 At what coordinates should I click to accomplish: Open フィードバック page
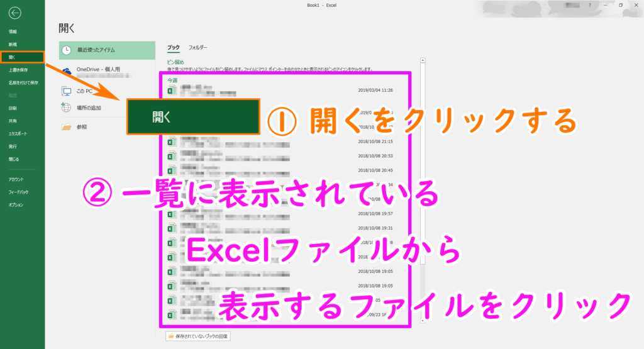[18, 192]
